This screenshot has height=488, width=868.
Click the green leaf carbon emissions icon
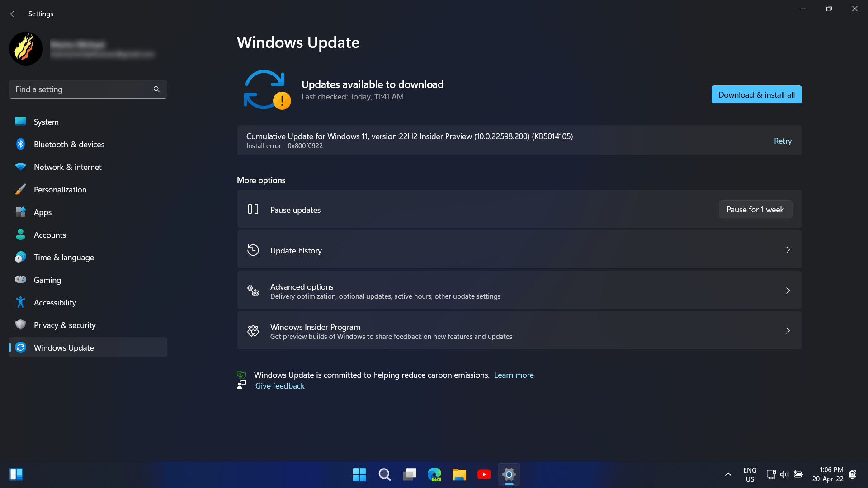tap(241, 375)
